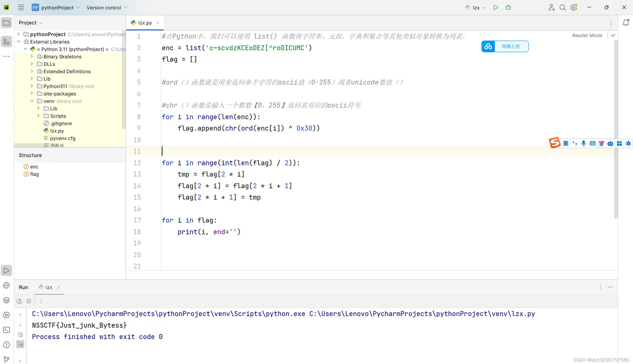Jump up the stack trace arrow

(20, 315)
